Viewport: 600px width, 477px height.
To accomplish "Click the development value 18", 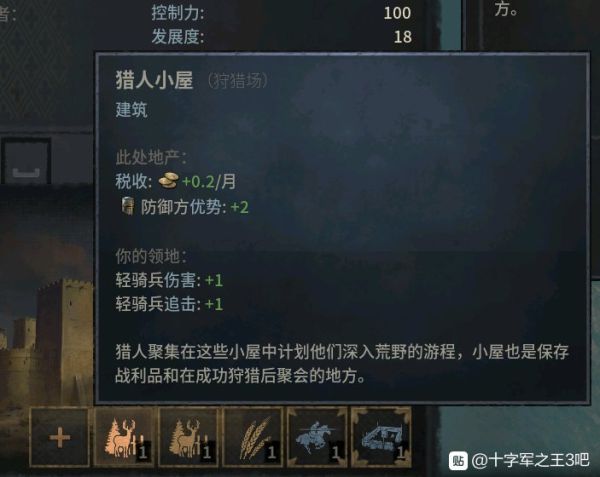I will 403,37.
